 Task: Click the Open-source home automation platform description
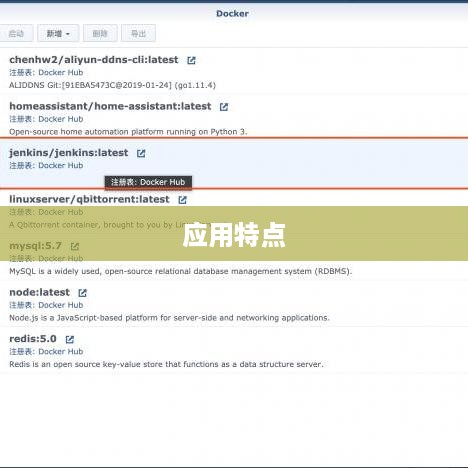click(128, 132)
